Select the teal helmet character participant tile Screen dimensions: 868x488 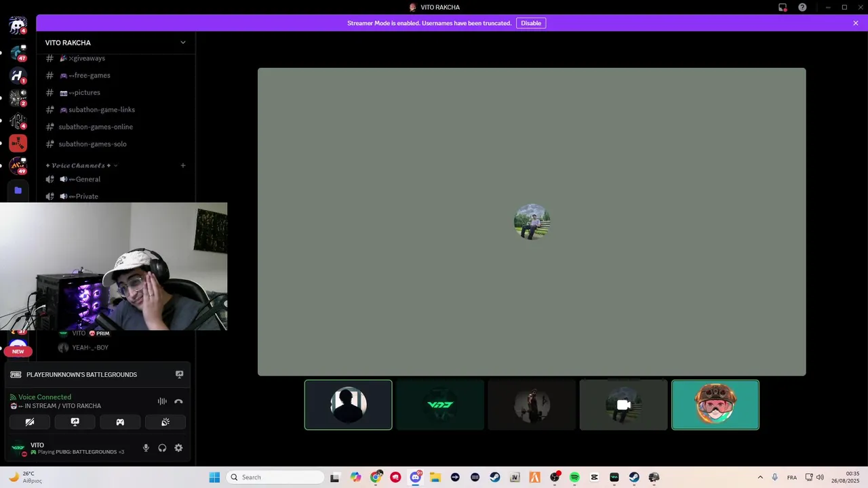click(x=715, y=405)
